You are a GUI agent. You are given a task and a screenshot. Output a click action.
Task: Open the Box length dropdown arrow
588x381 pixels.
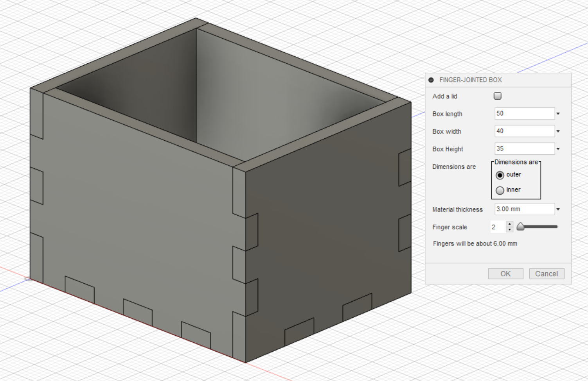pos(558,114)
